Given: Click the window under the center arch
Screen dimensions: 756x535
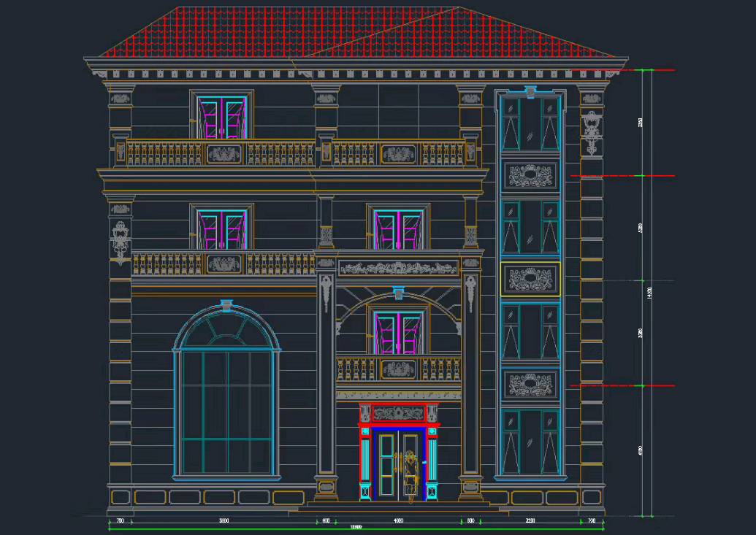Looking at the screenshot, I should pyautogui.click(x=398, y=332).
